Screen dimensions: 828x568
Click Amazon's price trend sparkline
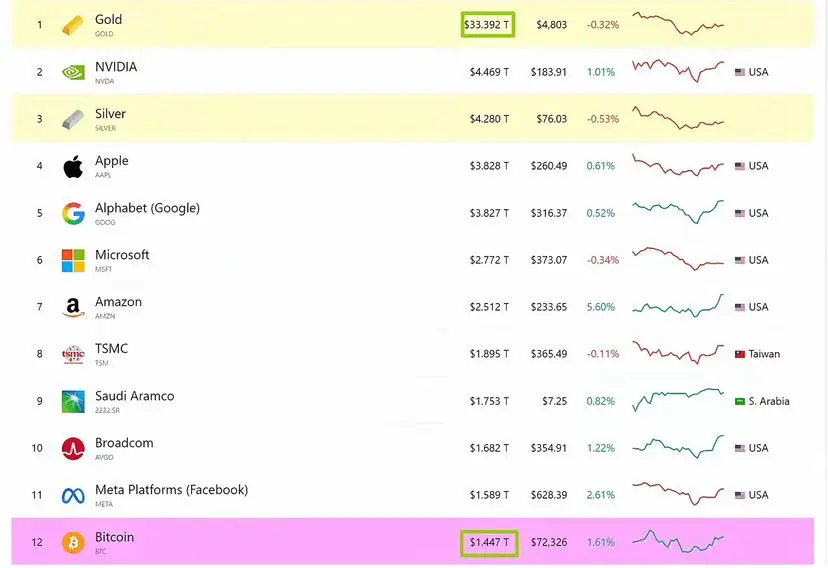678,306
